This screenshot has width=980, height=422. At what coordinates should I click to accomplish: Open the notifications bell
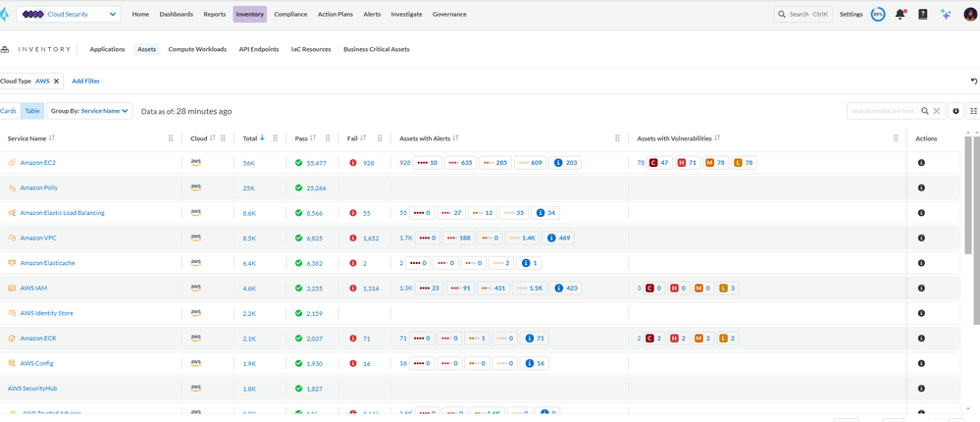(x=900, y=15)
